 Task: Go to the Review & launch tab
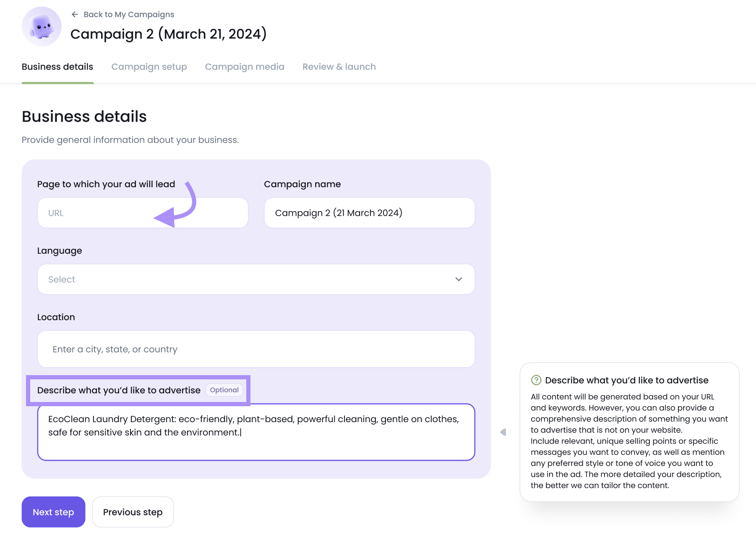339,67
